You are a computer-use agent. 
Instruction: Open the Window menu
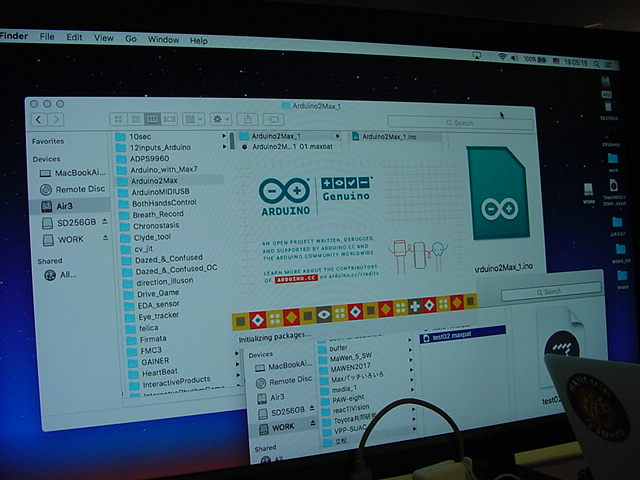pyautogui.click(x=163, y=40)
